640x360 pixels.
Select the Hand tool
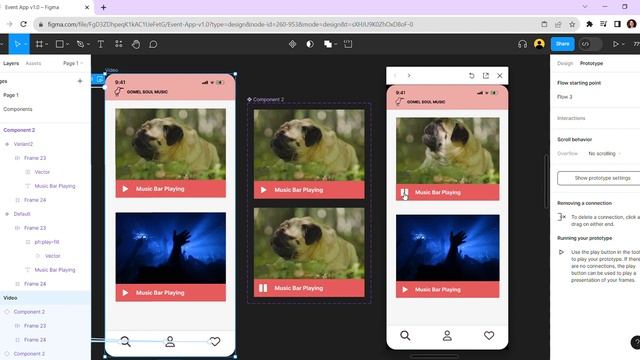(136, 44)
